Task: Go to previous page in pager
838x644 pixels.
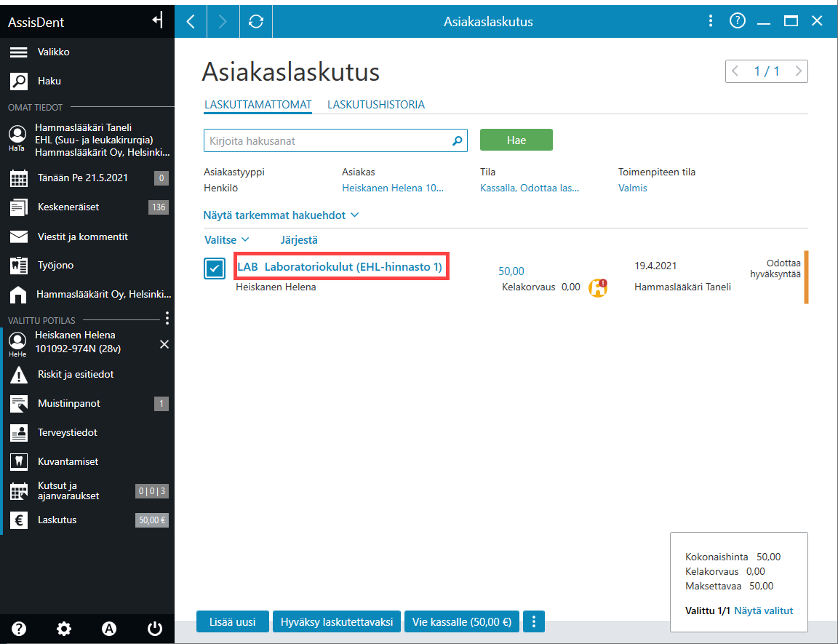Action: tap(735, 71)
